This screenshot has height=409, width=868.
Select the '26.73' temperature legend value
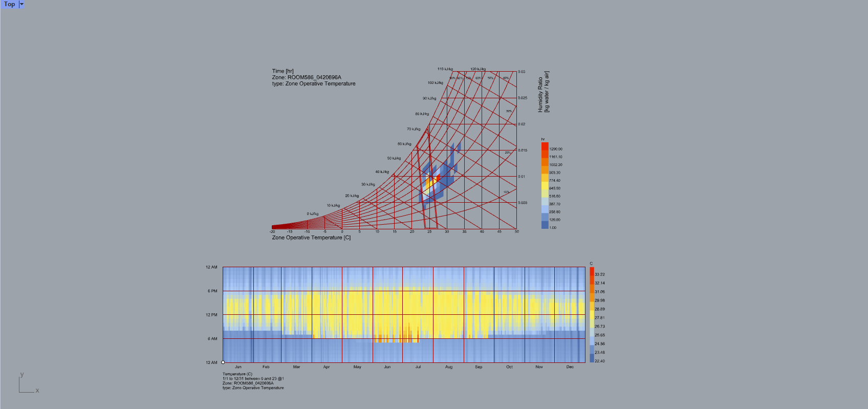coord(600,327)
